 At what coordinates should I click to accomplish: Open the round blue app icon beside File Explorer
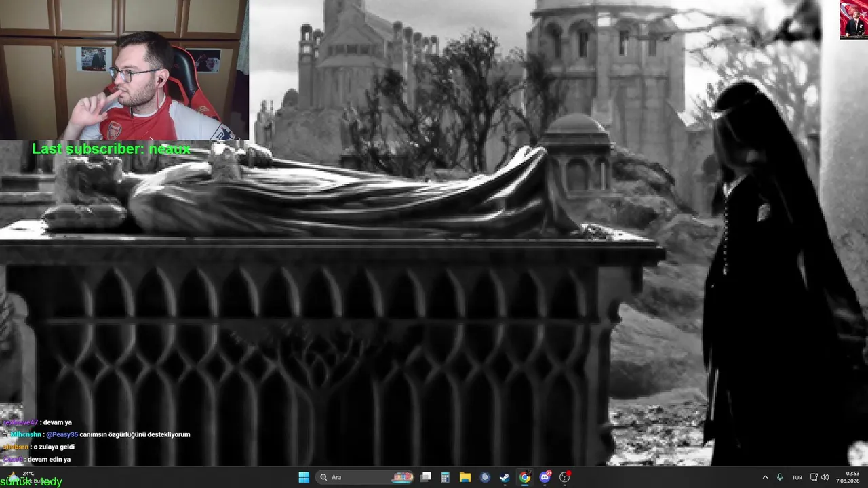485,477
